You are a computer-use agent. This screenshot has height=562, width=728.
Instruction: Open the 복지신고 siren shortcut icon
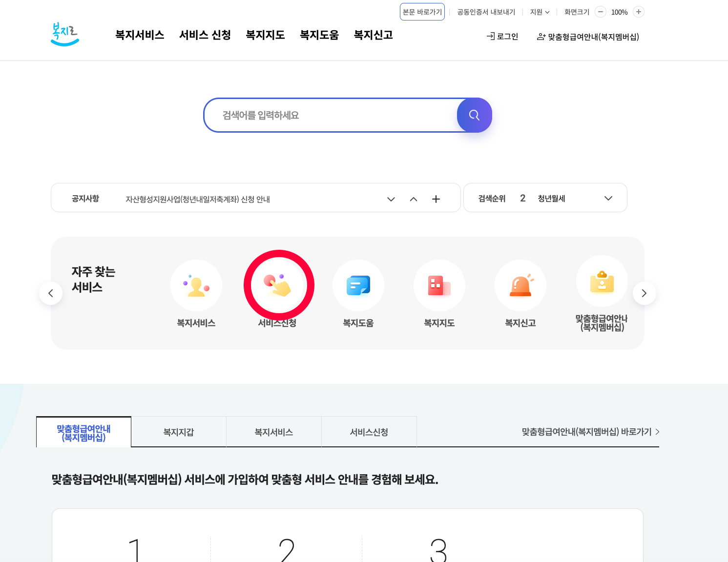click(520, 285)
